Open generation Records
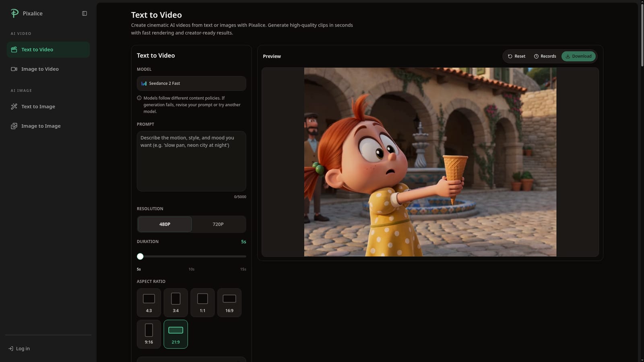Screen dimensions: 644x362 pyautogui.click(x=545, y=56)
